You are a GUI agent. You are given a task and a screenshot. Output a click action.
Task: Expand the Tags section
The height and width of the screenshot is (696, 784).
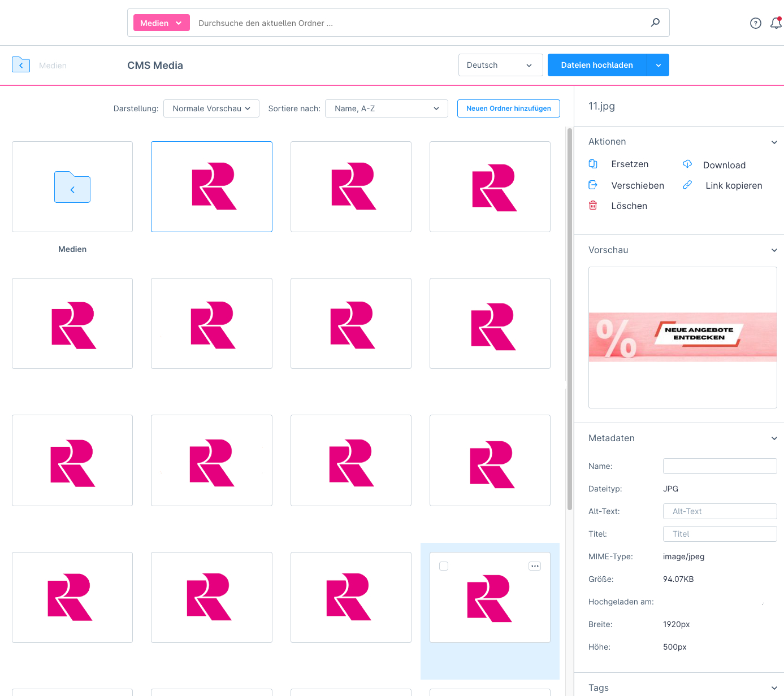click(774, 688)
